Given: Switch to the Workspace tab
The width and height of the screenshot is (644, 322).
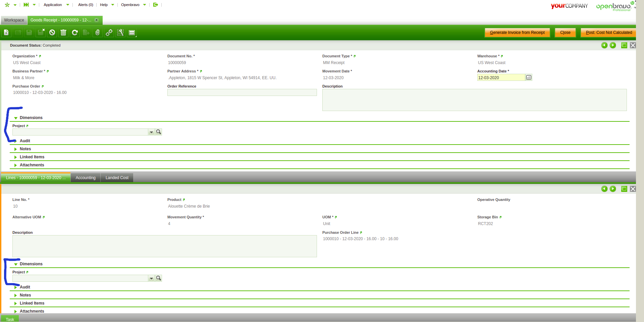Looking at the screenshot, I should click(x=14, y=20).
